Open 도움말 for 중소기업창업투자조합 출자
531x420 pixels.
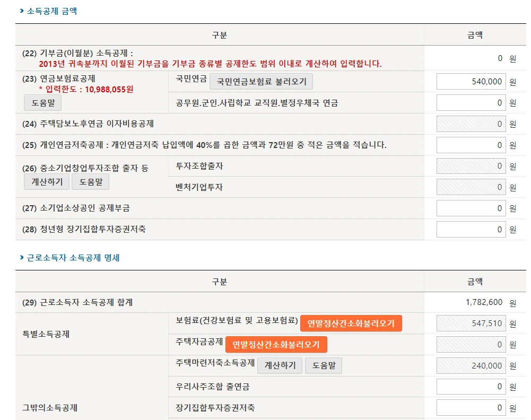[90, 182]
